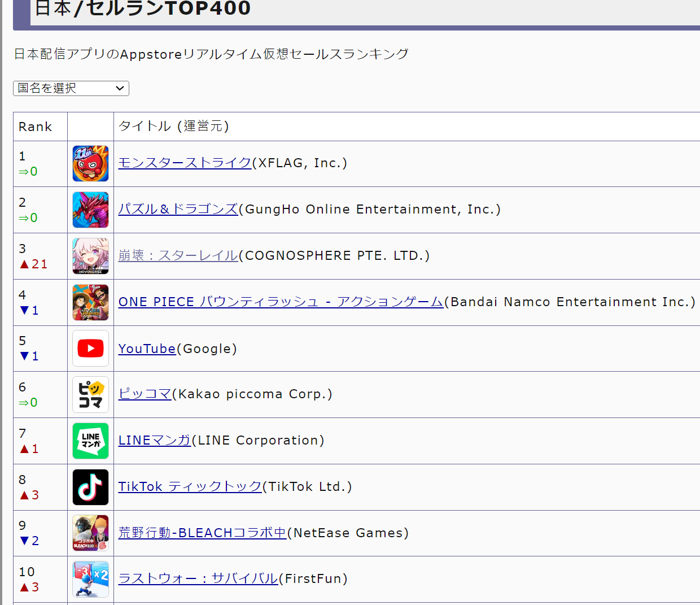700x605 pixels.
Task: Click the ⇒0 change for rank 2
Action: [28, 217]
